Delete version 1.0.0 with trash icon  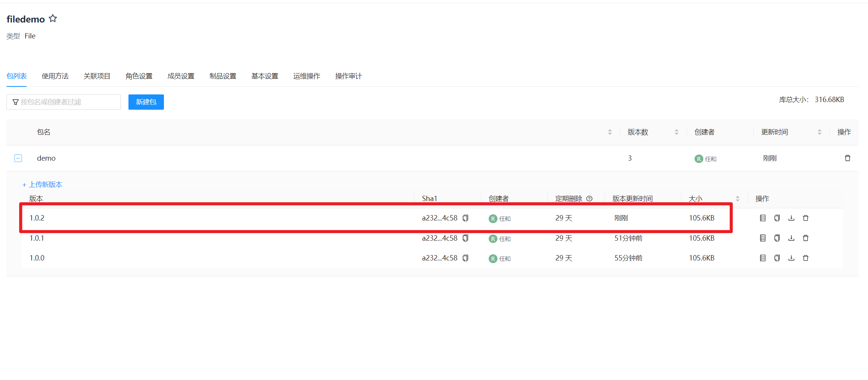click(805, 258)
